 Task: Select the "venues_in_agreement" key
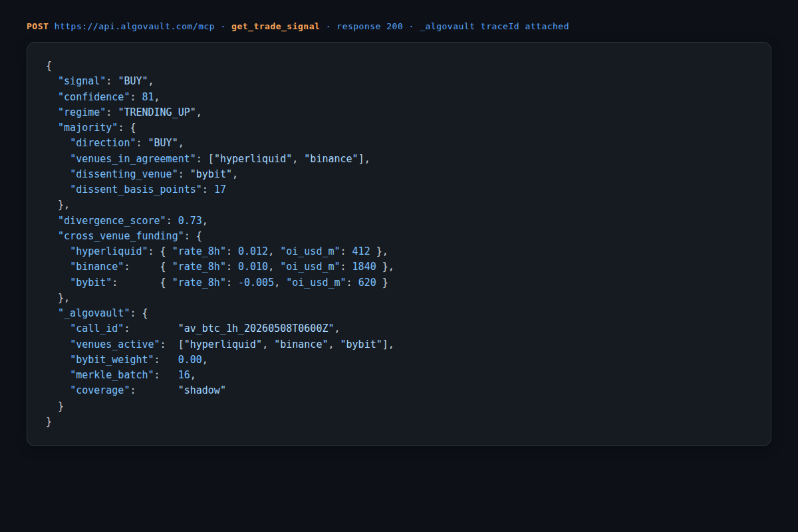[x=134, y=158]
